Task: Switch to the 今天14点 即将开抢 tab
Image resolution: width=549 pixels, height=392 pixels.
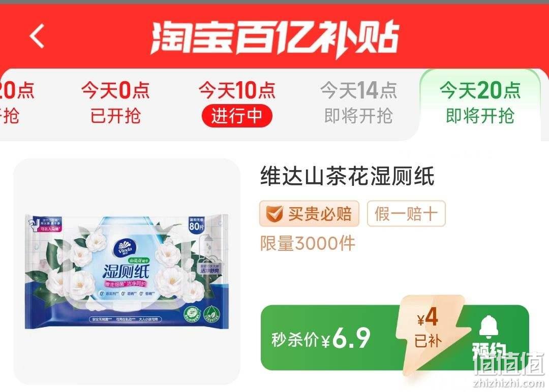Action: (x=358, y=103)
